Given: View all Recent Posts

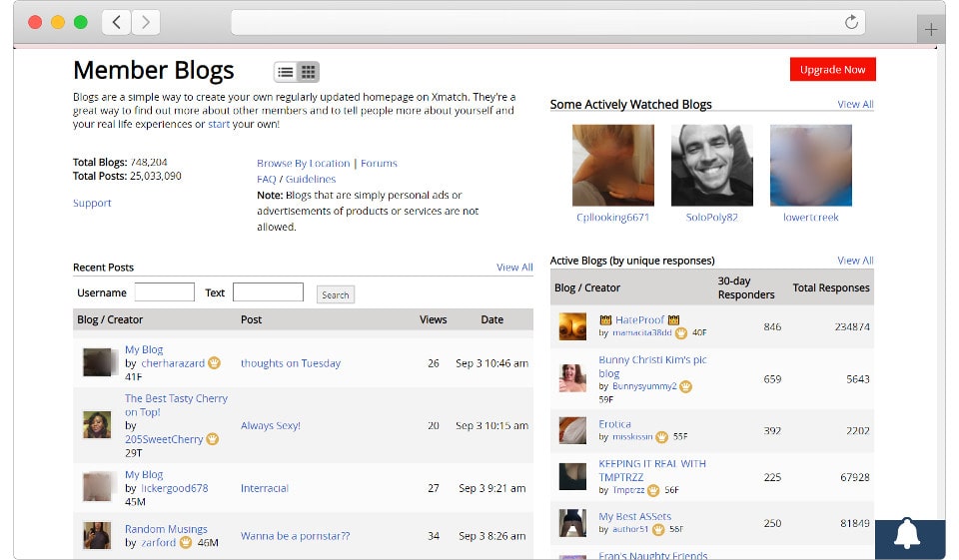Looking at the screenshot, I should [514, 268].
